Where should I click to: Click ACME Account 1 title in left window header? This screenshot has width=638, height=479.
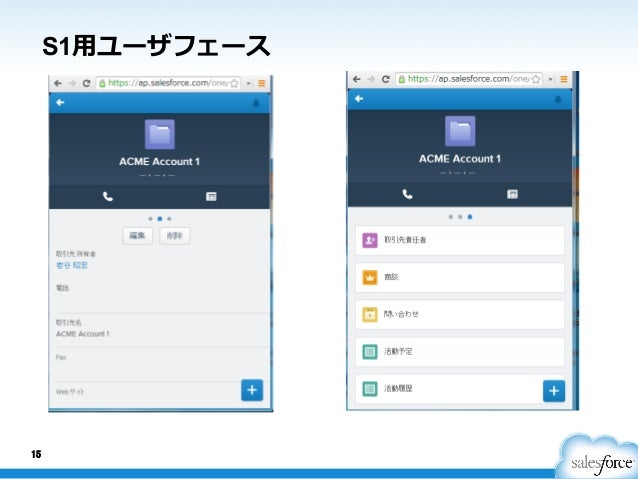coord(160,162)
